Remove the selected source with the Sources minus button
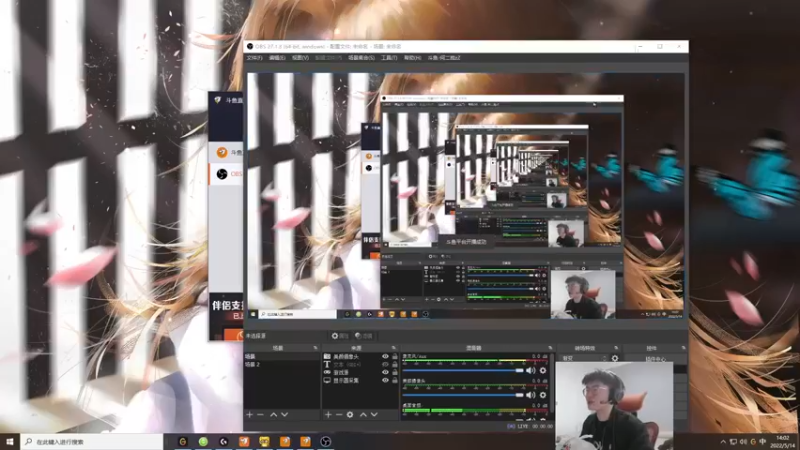The image size is (800, 450). pos(339,415)
